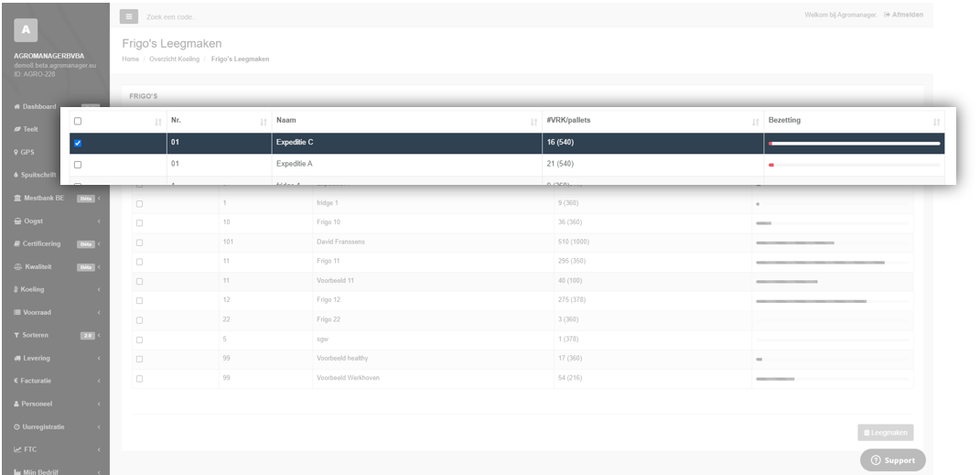Screen dimensions: 980x475
Task: Check the Frigo 22 row checkbox
Action: click(139, 320)
